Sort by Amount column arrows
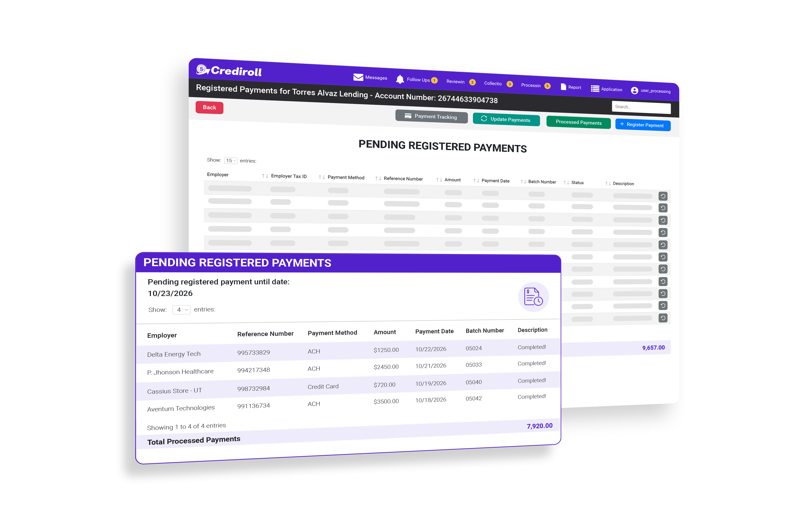Screen dimensions: 812x517 (439, 180)
